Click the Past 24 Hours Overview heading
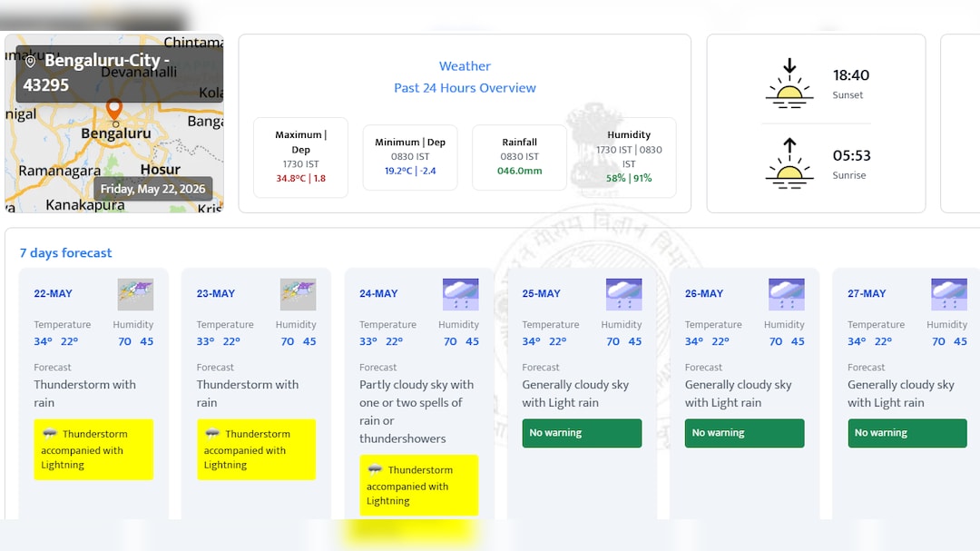This screenshot has height=551, width=980. point(465,88)
